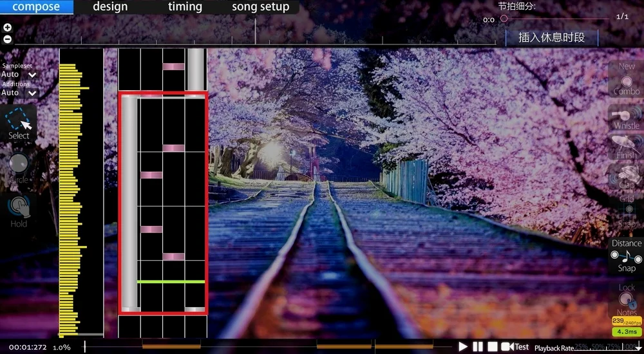Image resolution: width=644 pixels, height=354 pixels.
Task: Start Test mode
Action: (x=515, y=347)
